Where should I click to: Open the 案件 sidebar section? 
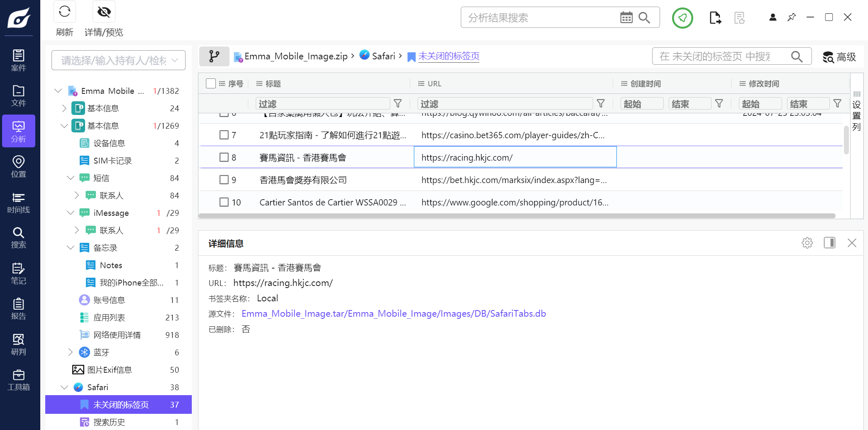19,61
